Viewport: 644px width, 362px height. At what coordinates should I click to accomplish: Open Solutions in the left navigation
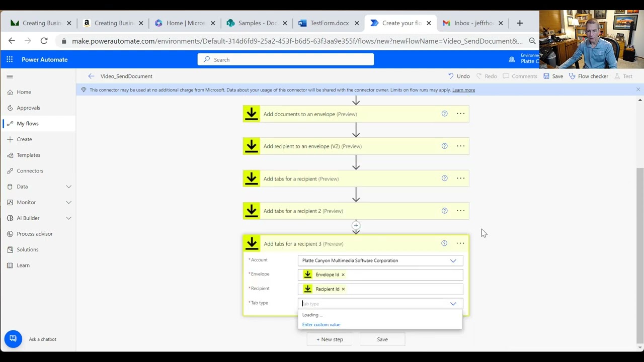[x=38, y=249]
